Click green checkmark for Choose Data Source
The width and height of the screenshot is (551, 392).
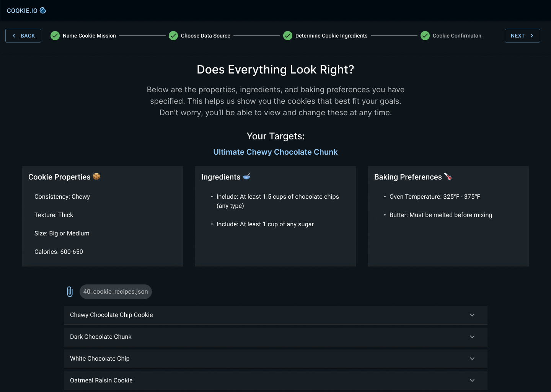[x=173, y=36]
